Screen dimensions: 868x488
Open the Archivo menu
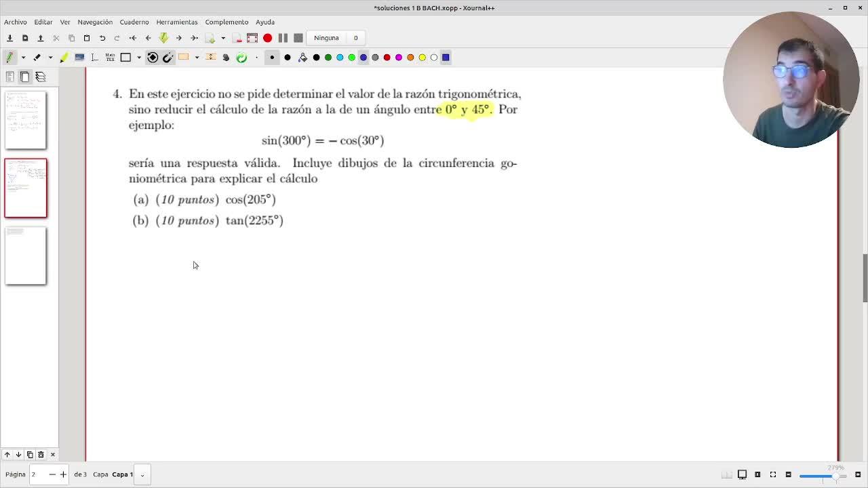click(x=16, y=22)
